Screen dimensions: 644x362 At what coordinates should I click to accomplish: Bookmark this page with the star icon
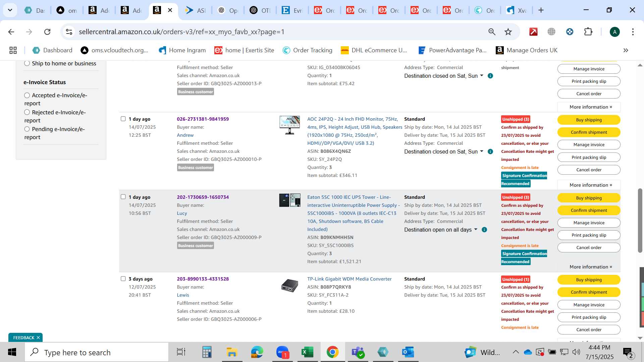click(508, 32)
